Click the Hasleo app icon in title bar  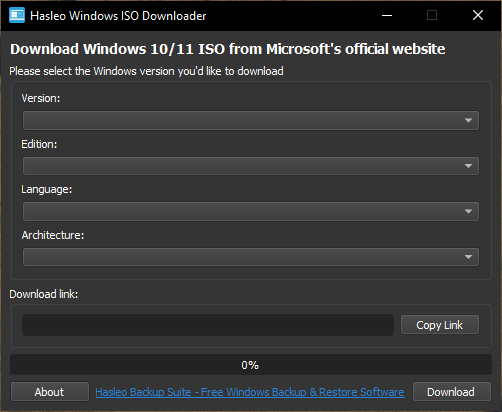pyautogui.click(x=17, y=15)
